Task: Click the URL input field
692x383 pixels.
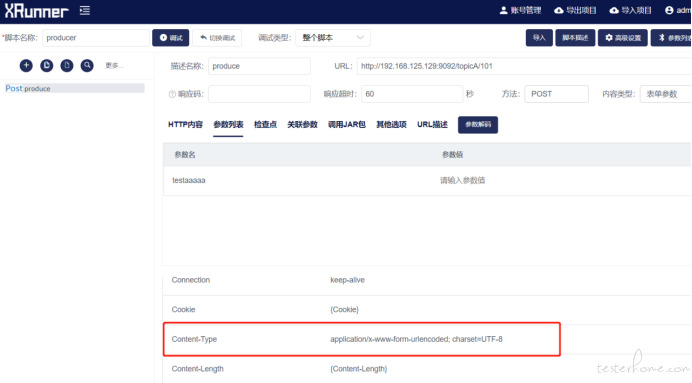Action: 524,66
